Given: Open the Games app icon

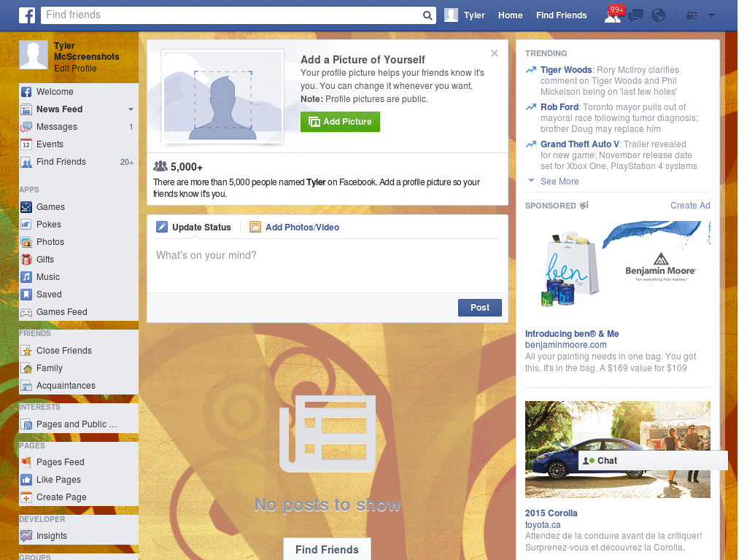Looking at the screenshot, I should [x=26, y=207].
